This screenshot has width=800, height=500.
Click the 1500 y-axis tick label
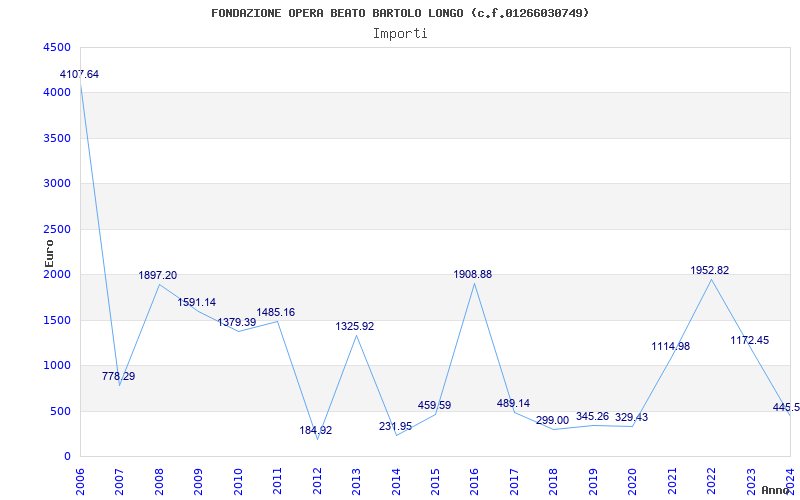click(55, 320)
